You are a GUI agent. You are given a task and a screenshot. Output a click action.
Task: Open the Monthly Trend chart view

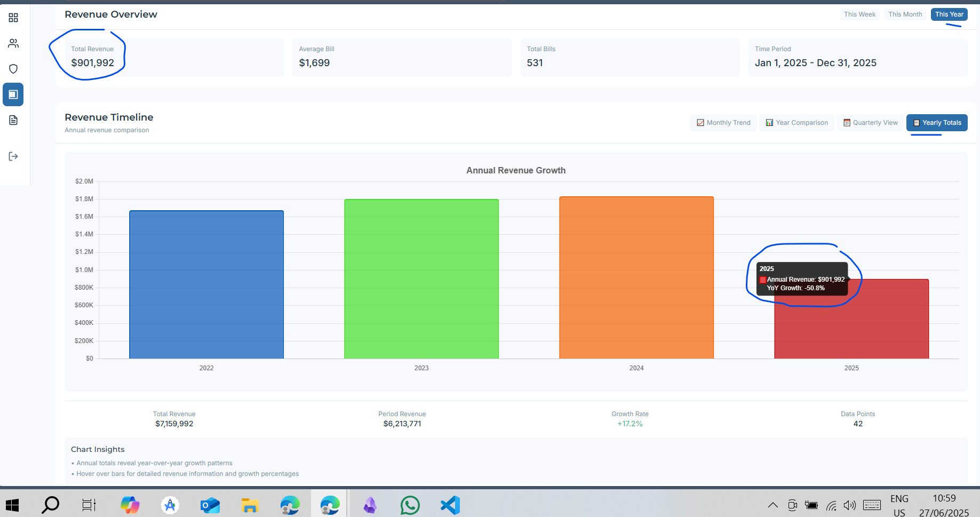723,123
